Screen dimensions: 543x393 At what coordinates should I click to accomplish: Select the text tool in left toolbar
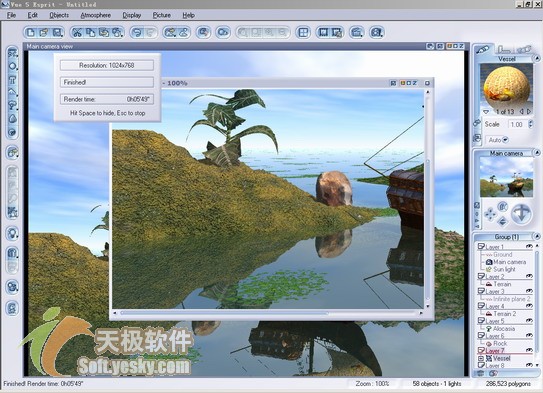[12, 80]
